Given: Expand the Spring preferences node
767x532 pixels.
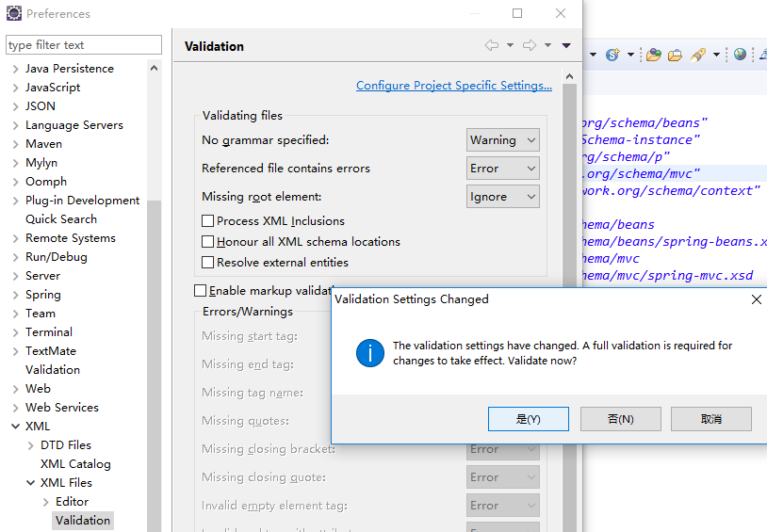Looking at the screenshot, I should (x=16, y=295).
